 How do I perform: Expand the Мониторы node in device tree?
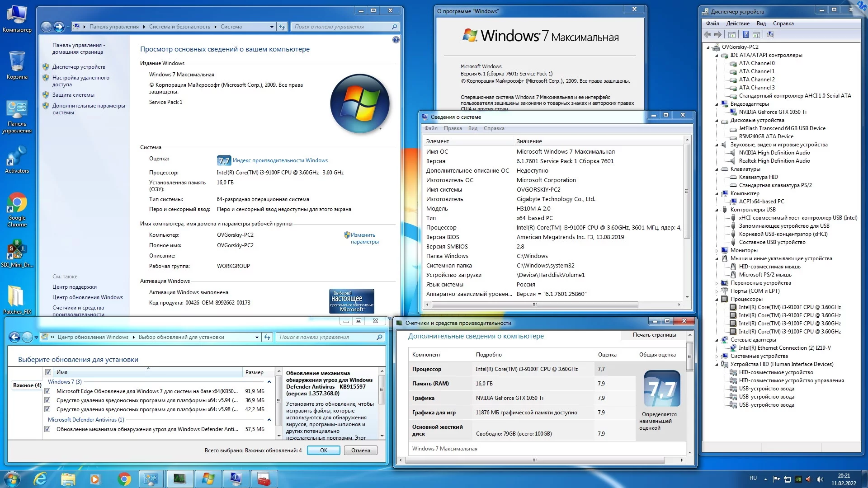pos(717,250)
